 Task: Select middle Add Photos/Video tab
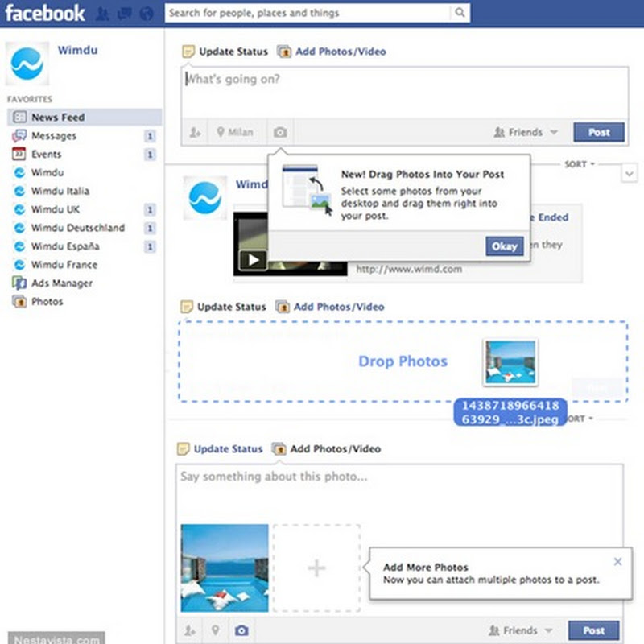point(330,307)
